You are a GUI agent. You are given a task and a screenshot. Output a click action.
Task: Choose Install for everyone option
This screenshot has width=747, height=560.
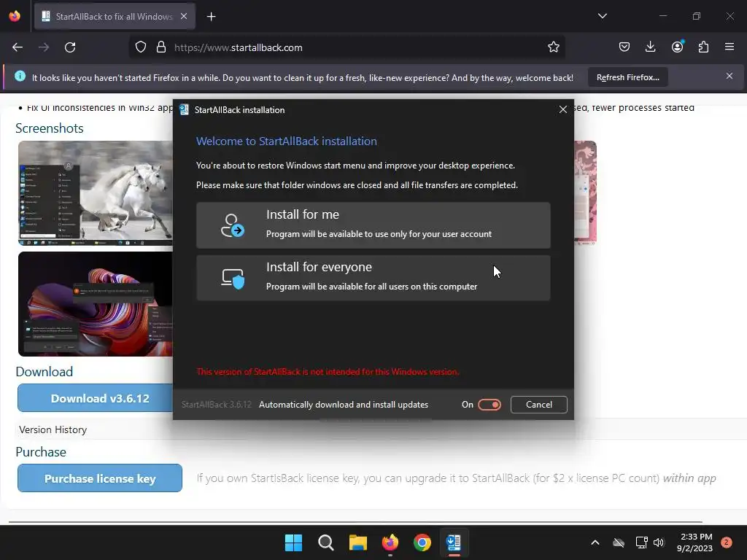click(x=373, y=278)
